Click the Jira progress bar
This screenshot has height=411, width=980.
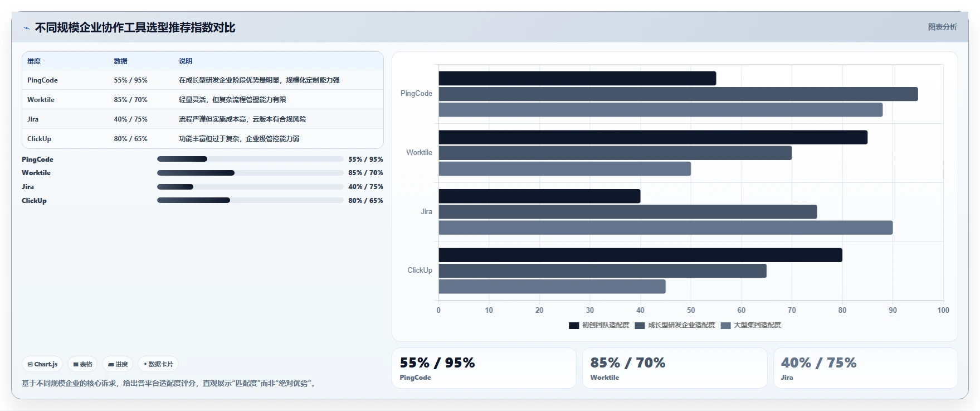tap(250, 187)
